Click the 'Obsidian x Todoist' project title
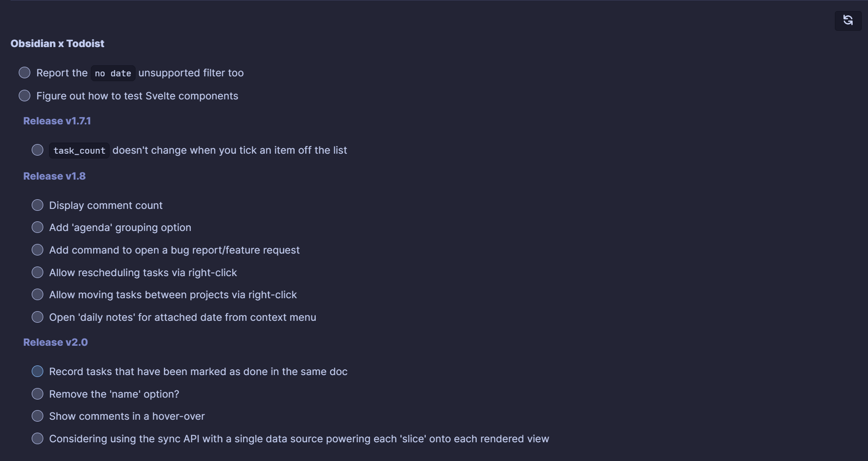 click(57, 44)
